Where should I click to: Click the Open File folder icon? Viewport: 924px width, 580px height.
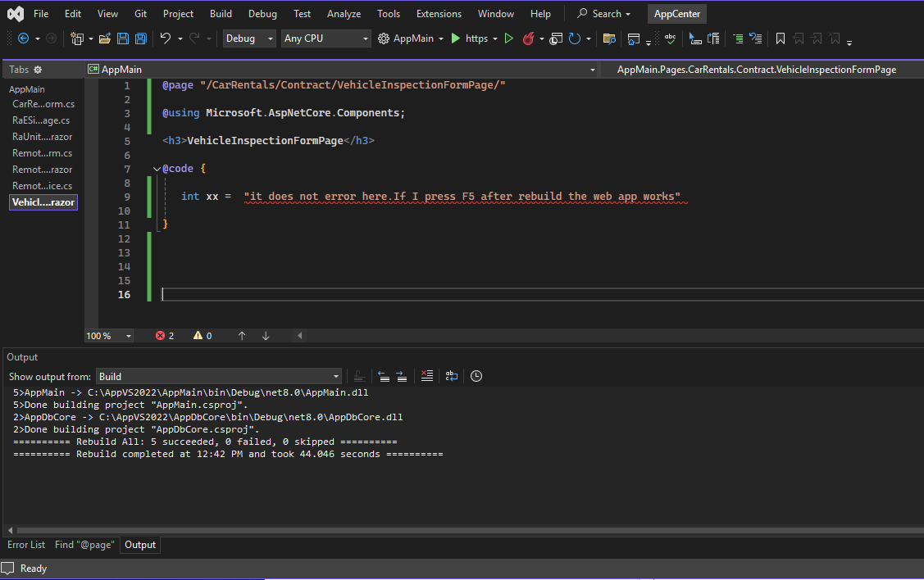(105, 39)
